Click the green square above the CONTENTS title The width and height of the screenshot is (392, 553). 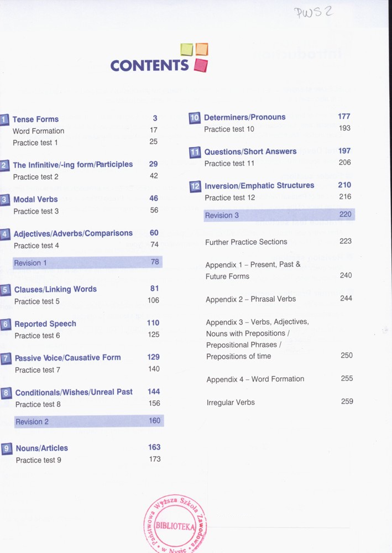(186, 50)
